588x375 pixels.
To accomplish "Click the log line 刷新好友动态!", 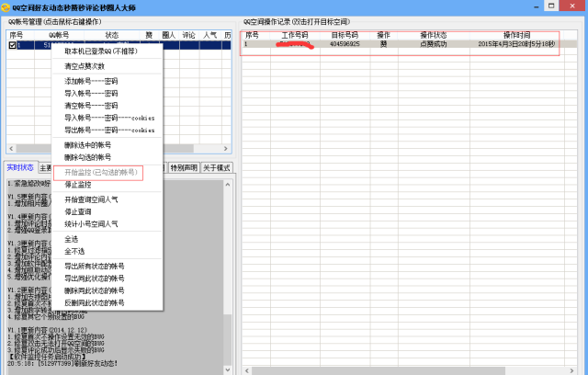I will (x=62, y=363).
